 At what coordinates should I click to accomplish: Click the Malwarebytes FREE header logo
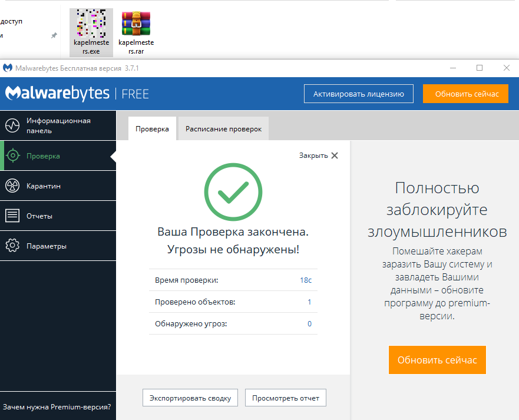77,94
